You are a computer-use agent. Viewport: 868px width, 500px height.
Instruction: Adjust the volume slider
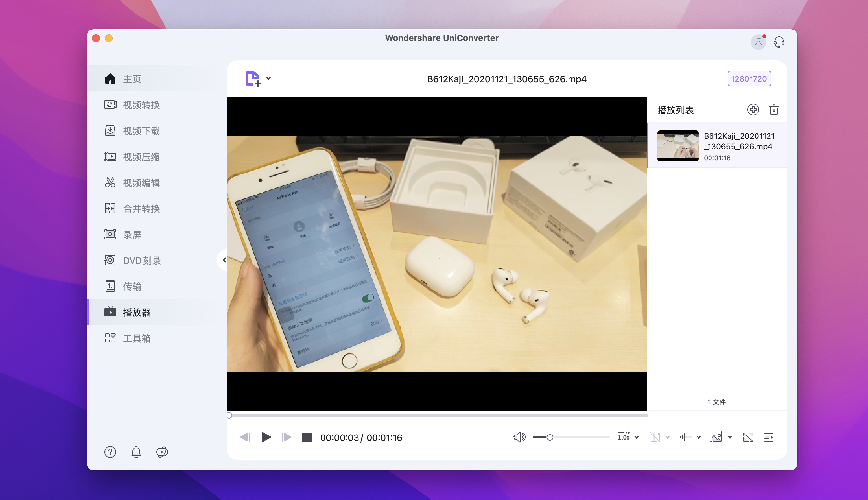coord(550,437)
